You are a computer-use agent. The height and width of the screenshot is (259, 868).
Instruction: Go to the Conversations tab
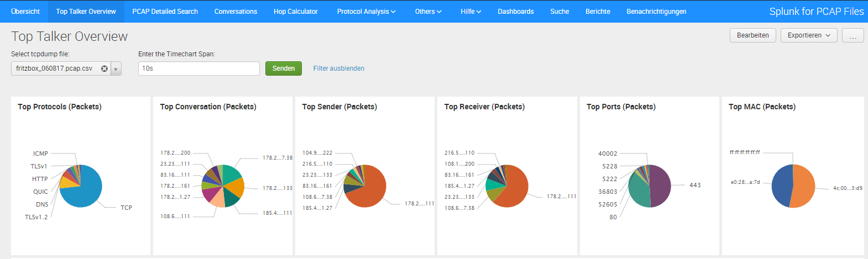pyautogui.click(x=236, y=12)
